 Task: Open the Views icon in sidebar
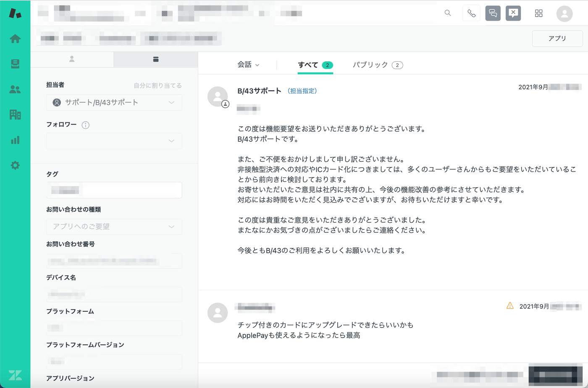coord(15,64)
